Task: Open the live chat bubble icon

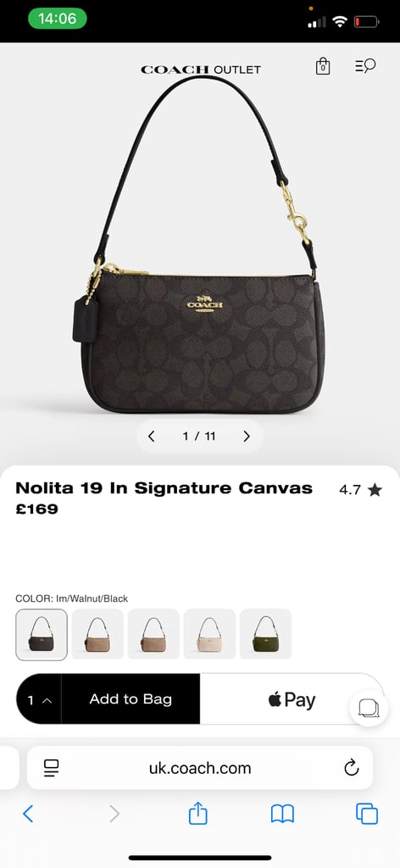Action: point(369,708)
